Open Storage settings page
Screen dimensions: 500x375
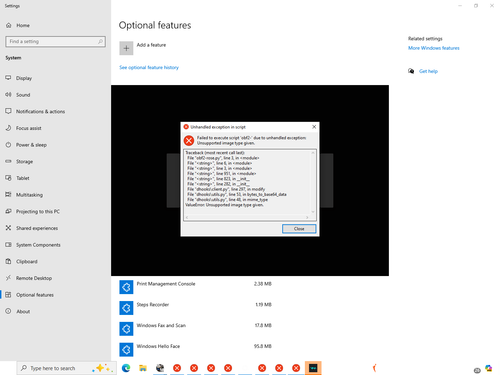point(24,161)
